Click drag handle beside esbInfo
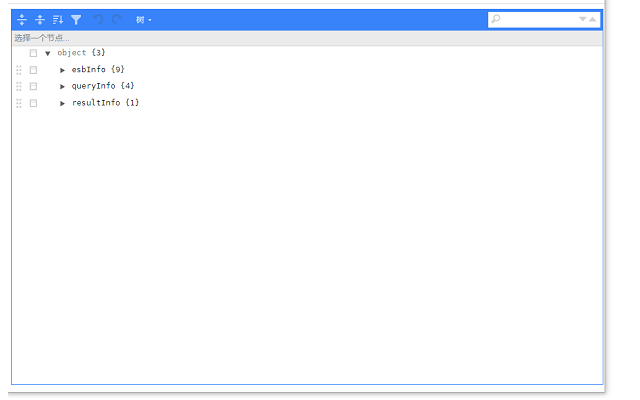The image size is (640, 400). pyautogui.click(x=19, y=70)
